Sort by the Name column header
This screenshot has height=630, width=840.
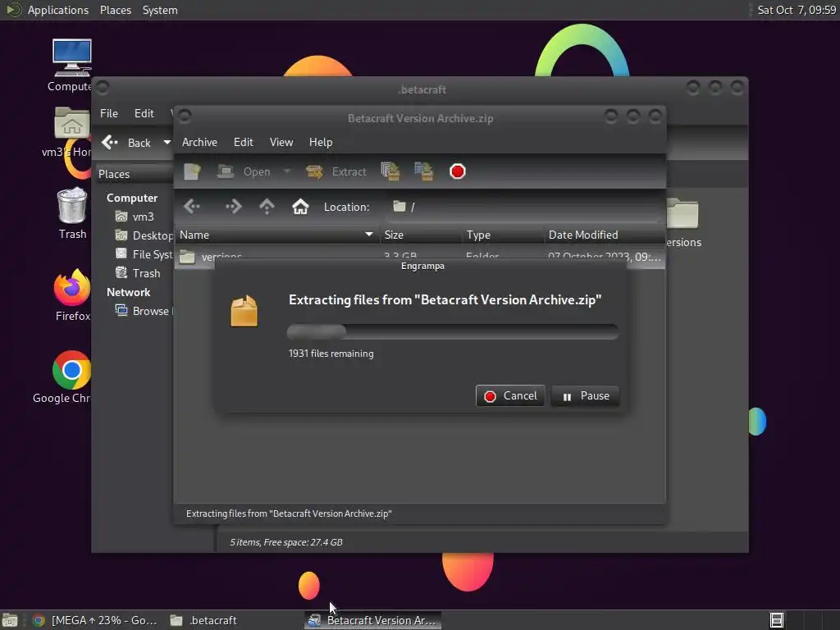(x=277, y=235)
